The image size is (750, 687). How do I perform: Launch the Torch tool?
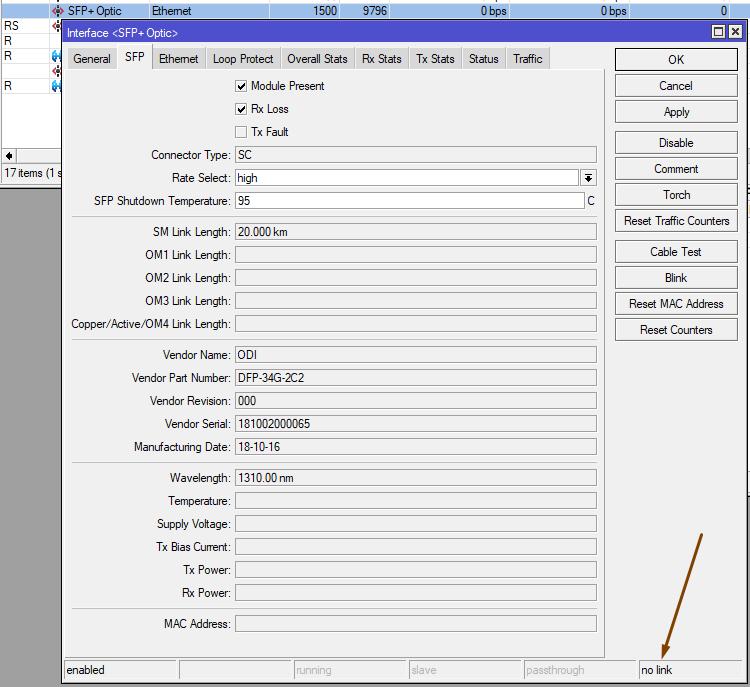pos(676,195)
